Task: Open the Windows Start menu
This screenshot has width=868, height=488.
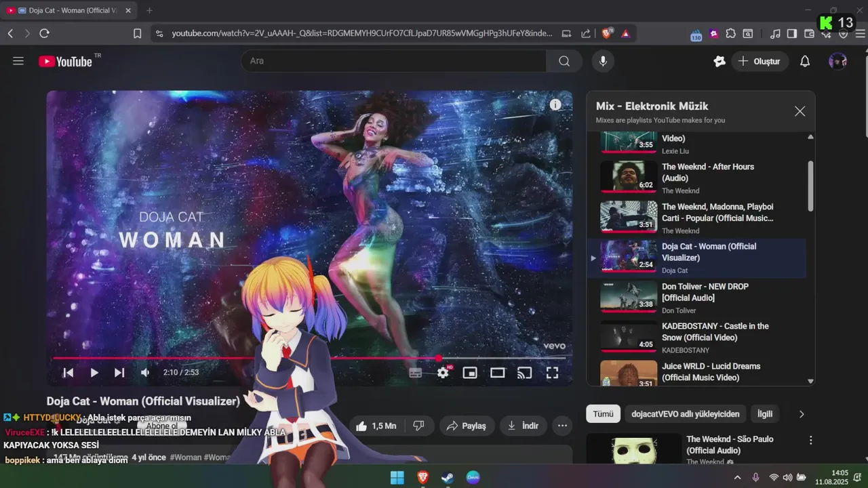Action: click(397, 478)
